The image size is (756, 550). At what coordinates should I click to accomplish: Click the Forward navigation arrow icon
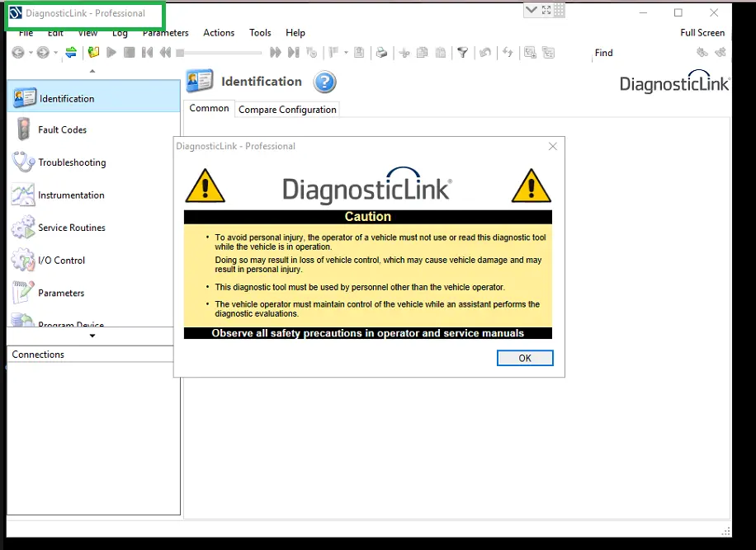coord(43,53)
